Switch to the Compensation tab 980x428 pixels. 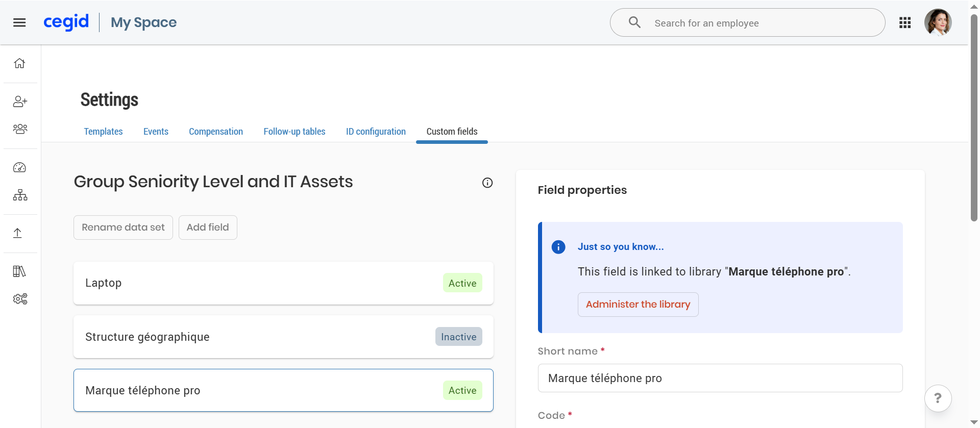tap(216, 132)
